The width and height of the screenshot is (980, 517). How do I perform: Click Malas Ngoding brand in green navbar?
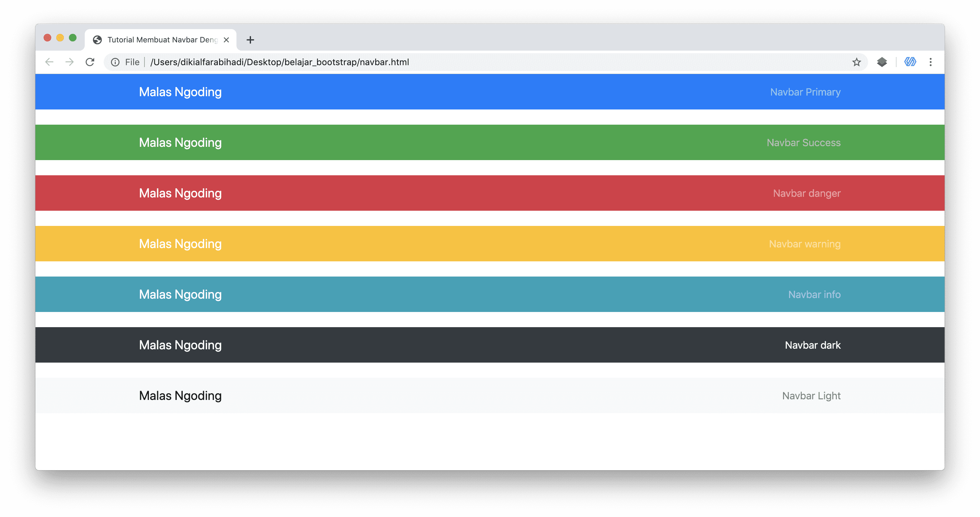coord(180,142)
